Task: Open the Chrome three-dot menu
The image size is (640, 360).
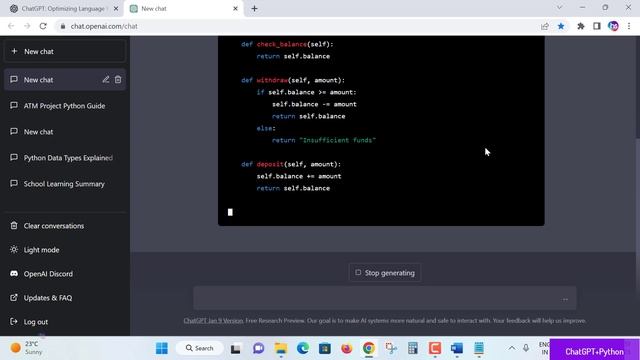Action: pyautogui.click(x=629, y=26)
